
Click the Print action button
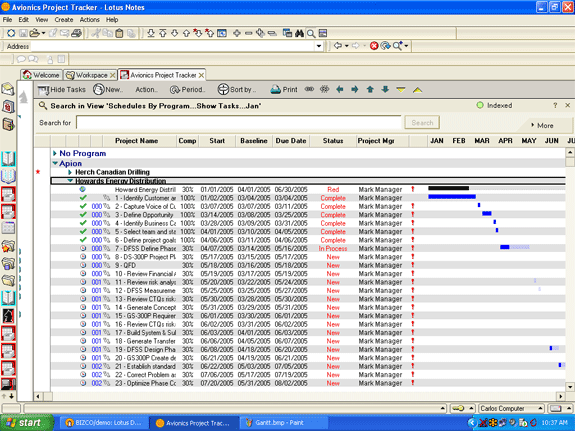284,90
